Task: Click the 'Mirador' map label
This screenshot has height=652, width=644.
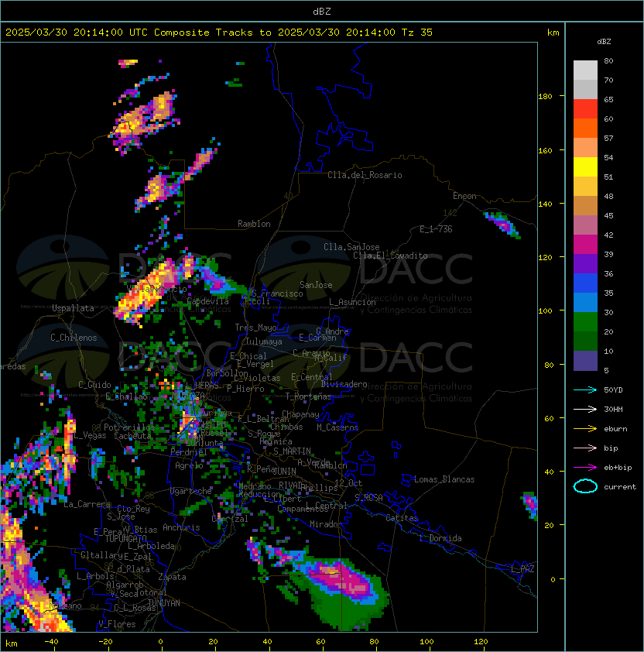Action: pos(326,524)
